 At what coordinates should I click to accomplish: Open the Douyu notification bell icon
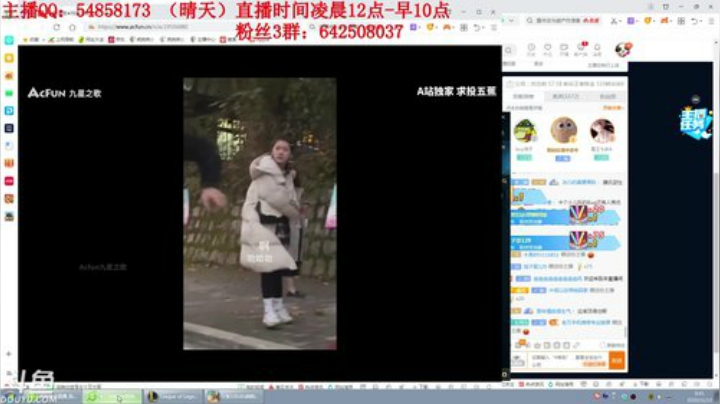pos(597,49)
